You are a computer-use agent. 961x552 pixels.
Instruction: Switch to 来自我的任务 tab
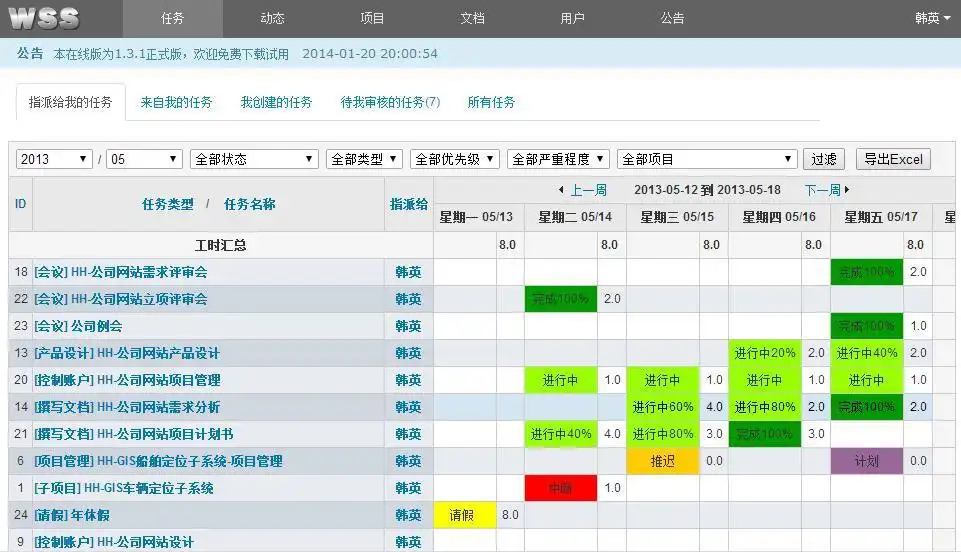(176, 102)
